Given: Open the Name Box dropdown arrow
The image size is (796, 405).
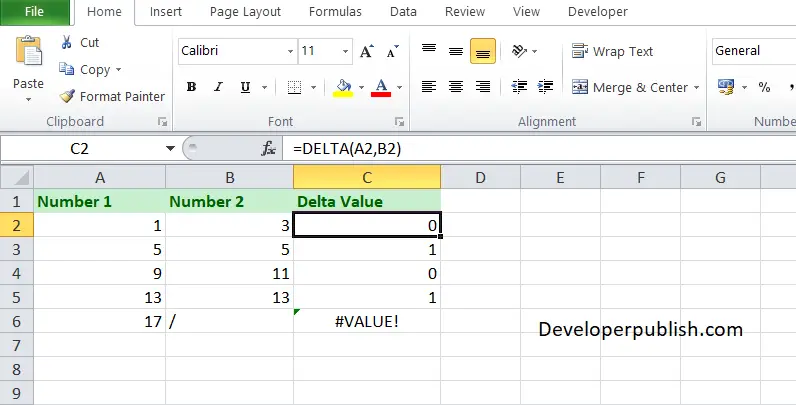Looking at the screenshot, I should click(x=171, y=149).
